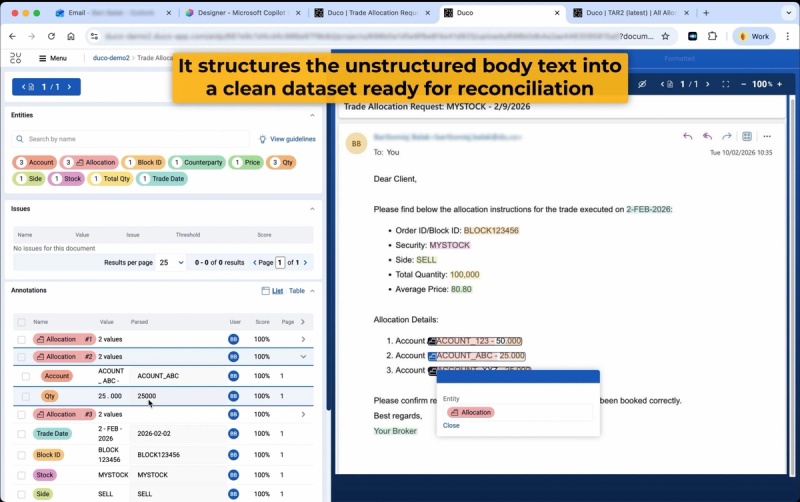800x502 pixels.
Task: Collapse the Allocation #2 row chevron
Action: [x=303, y=357]
